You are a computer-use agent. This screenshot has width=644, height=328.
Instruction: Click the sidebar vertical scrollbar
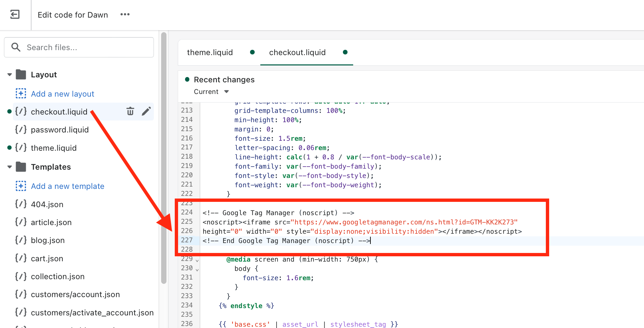click(x=163, y=158)
